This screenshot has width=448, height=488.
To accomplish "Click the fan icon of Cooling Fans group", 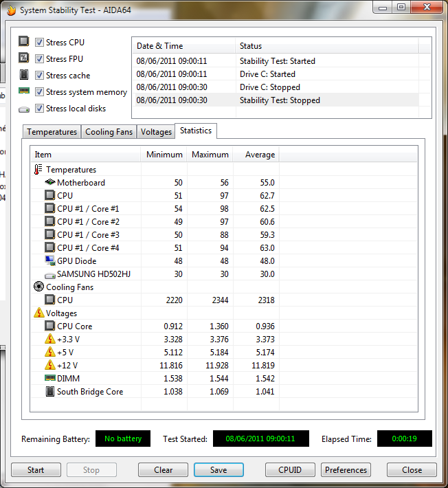I will 38,287.
